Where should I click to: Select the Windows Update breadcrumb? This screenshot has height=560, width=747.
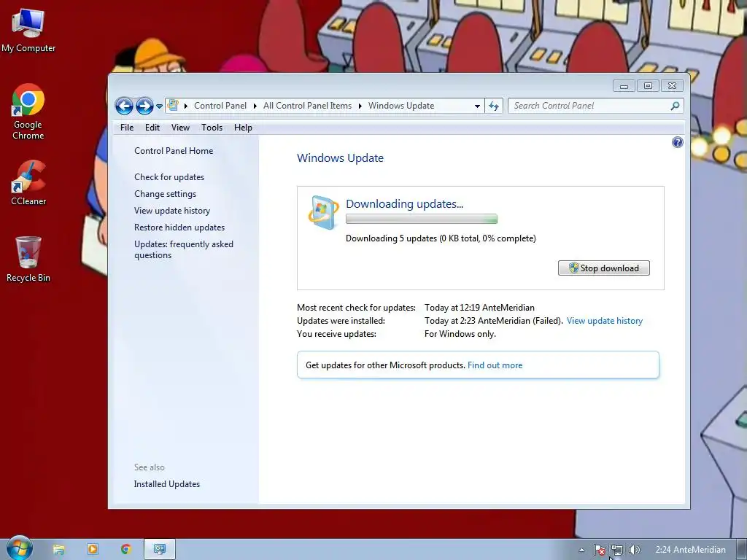coord(401,106)
